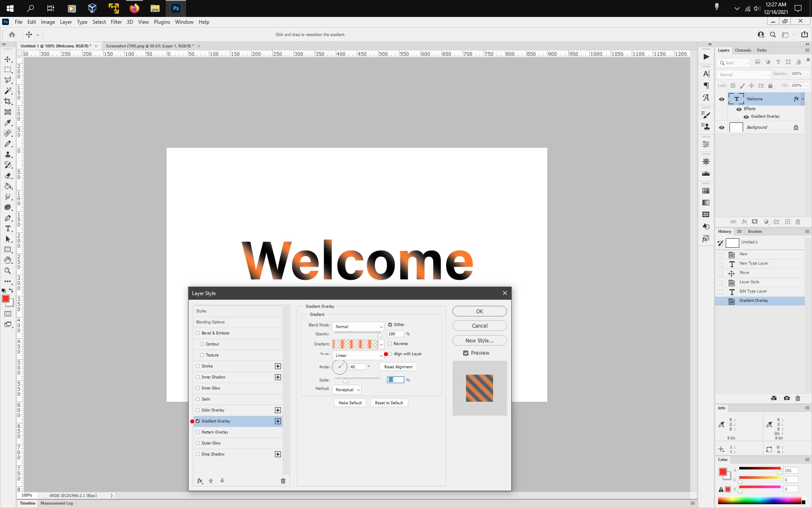The width and height of the screenshot is (812, 508).
Task: Click the Gradient swatch preview
Action: click(355, 344)
